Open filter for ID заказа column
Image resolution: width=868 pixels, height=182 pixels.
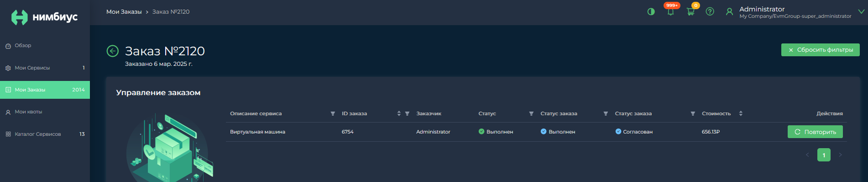pos(407,113)
